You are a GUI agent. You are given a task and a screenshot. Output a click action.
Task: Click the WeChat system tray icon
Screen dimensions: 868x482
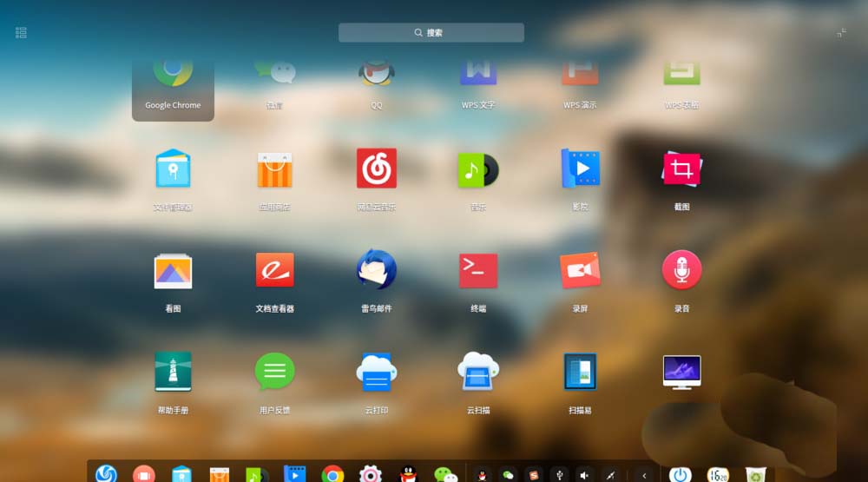coord(508,475)
